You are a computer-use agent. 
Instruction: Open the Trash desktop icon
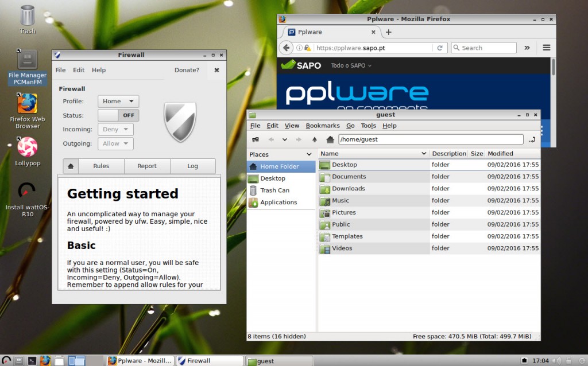tap(28, 20)
